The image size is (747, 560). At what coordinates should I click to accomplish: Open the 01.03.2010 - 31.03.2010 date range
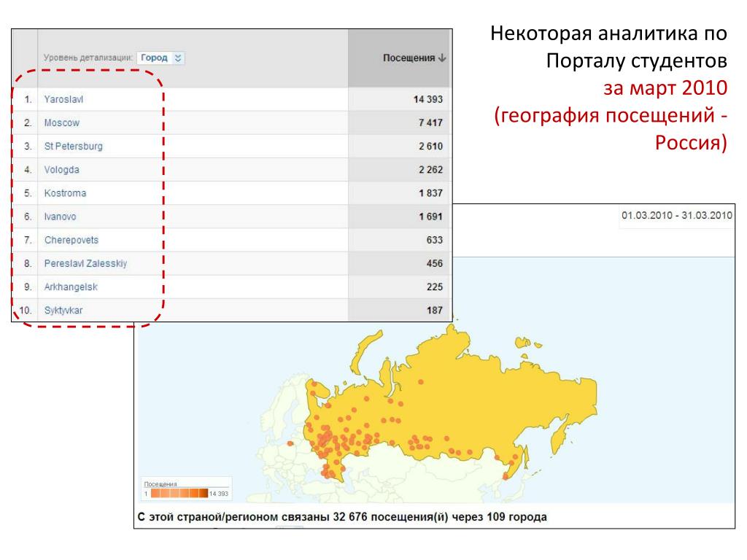pos(676,215)
